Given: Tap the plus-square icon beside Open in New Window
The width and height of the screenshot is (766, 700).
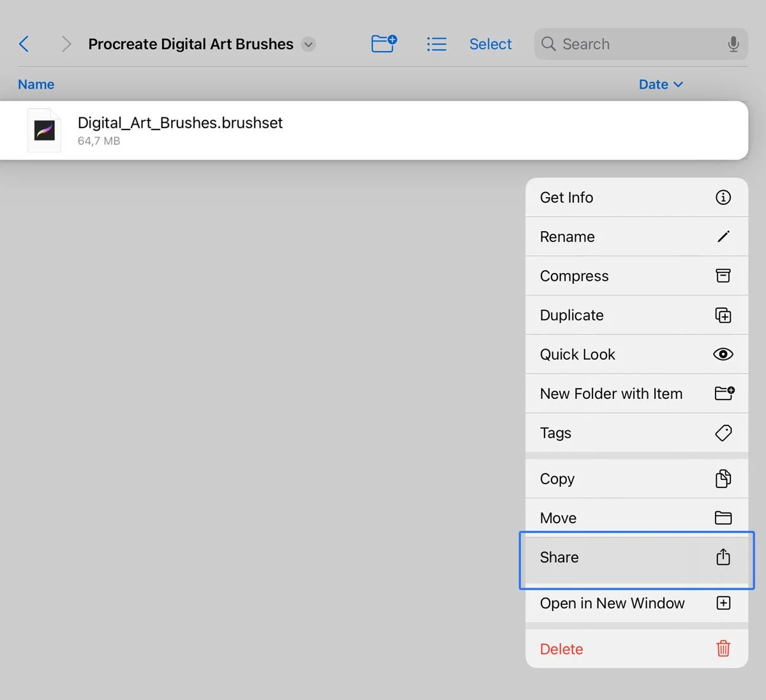Looking at the screenshot, I should pos(723,603).
